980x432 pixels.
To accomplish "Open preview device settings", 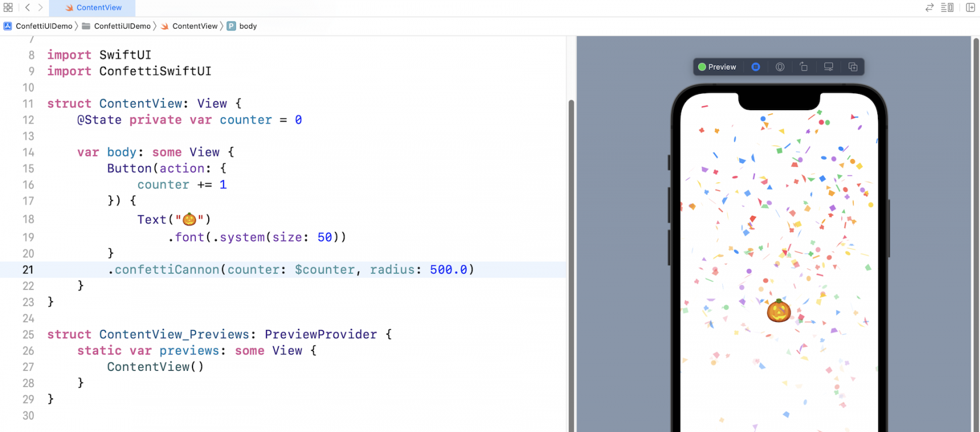I will coord(828,67).
